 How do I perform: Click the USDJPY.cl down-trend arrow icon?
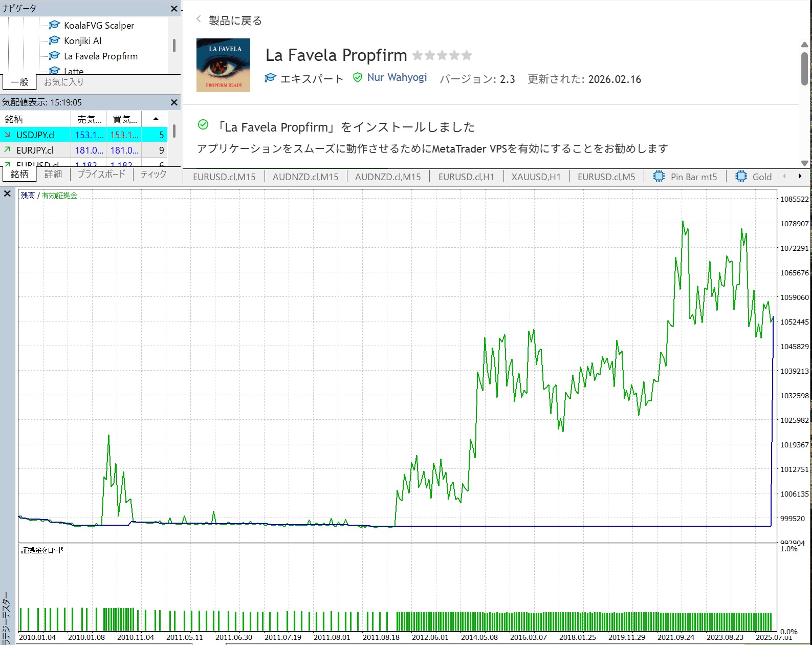point(7,135)
